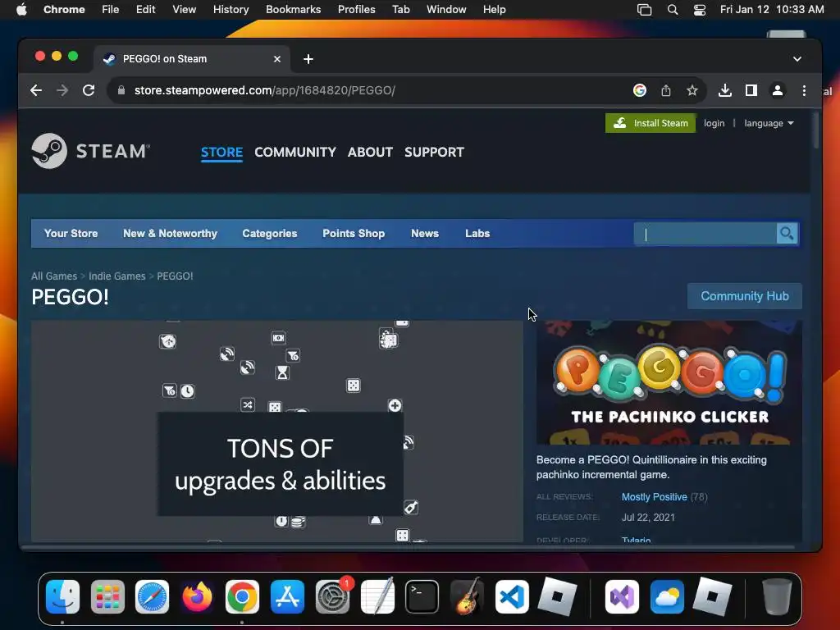840x630 pixels.
Task: Close the PEGGO! on Steam tab
Action: click(x=277, y=59)
